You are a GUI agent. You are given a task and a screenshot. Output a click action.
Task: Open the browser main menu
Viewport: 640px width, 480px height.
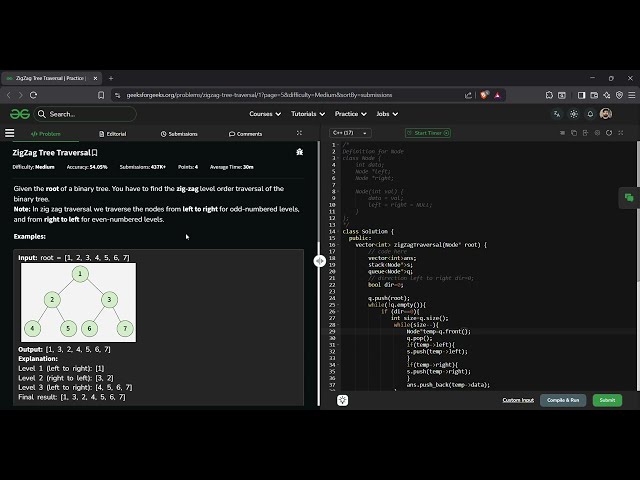coord(631,95)
